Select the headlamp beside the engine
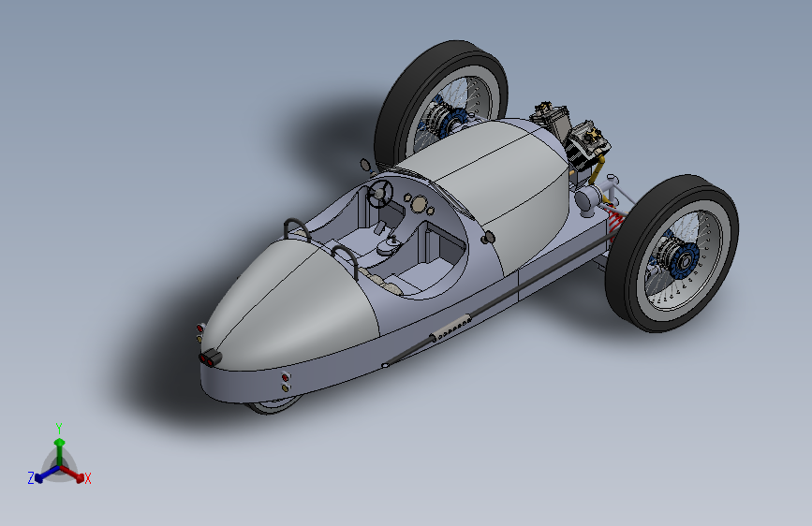This screenshot has width=812, height=526. (x=589, y=197)
